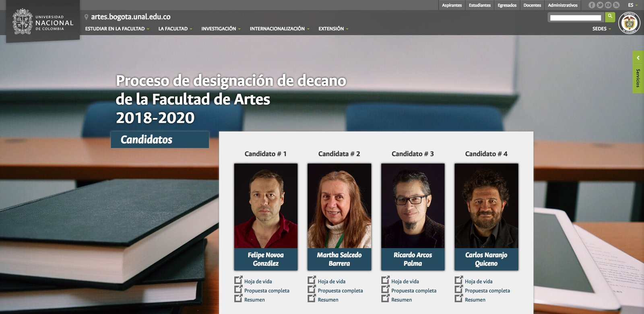Click the Candidato # 1 heading
644x314 pixels.
click(x=266, y=154)
